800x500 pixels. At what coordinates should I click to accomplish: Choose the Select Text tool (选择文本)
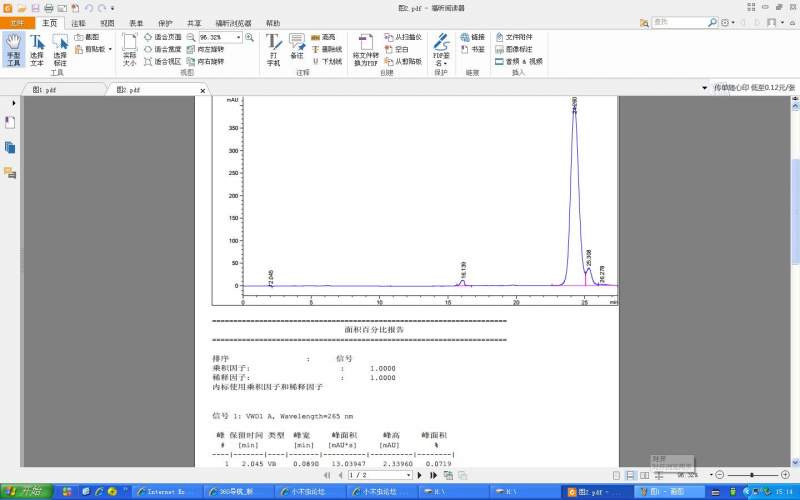point(37,49)
